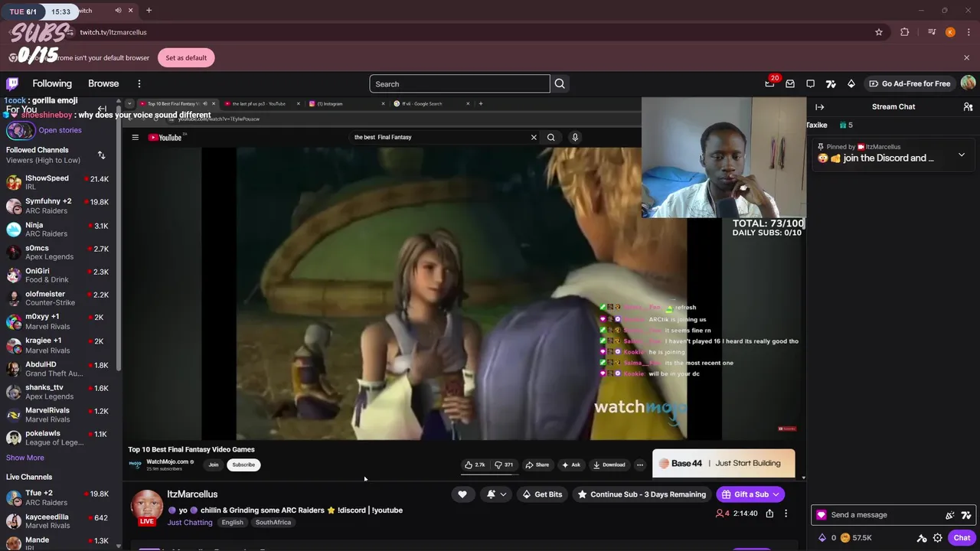The image size is (980, 551).
Task: Focus the Twitch Search field
Action: point(459,84)
